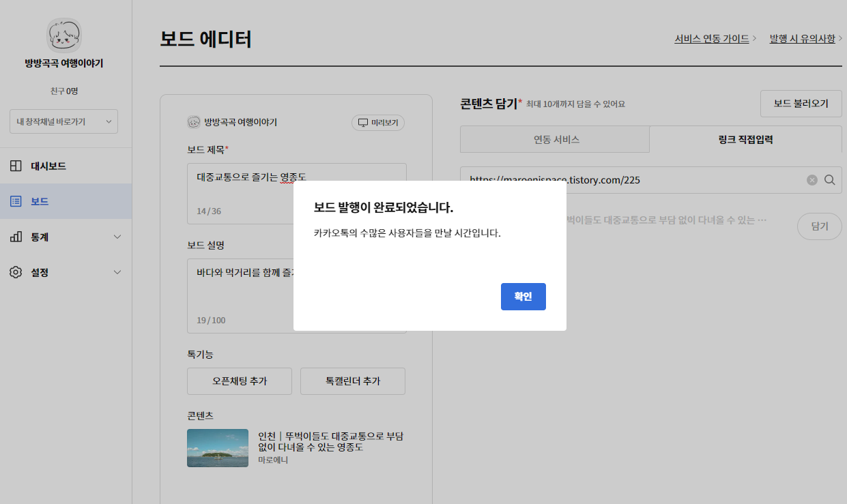
Task: Open the 서비스 연동 가이드 link
Action: pos(712,40)
